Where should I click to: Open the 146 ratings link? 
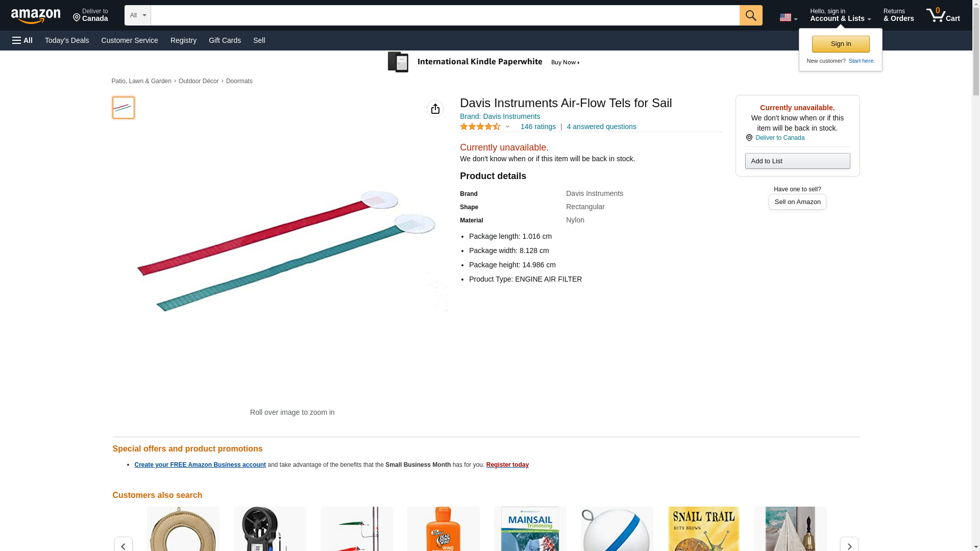pyautogui.click(x=538, y=127)
